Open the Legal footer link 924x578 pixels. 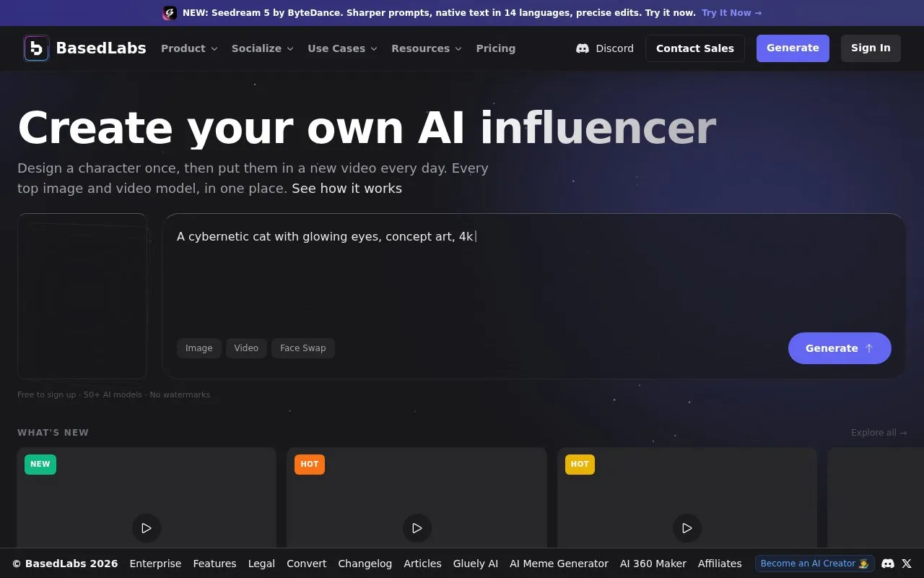click(261, 564)
